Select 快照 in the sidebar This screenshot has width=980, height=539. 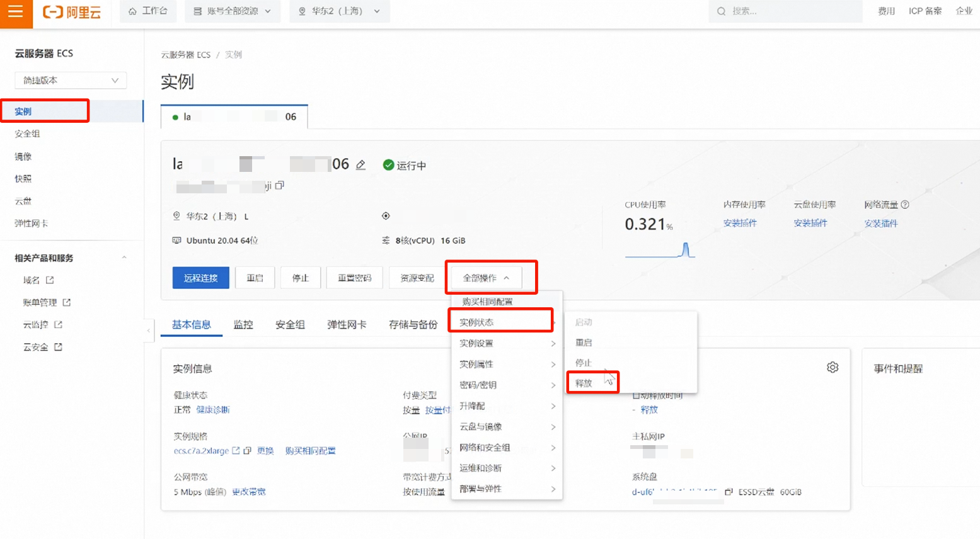point(23,179)
